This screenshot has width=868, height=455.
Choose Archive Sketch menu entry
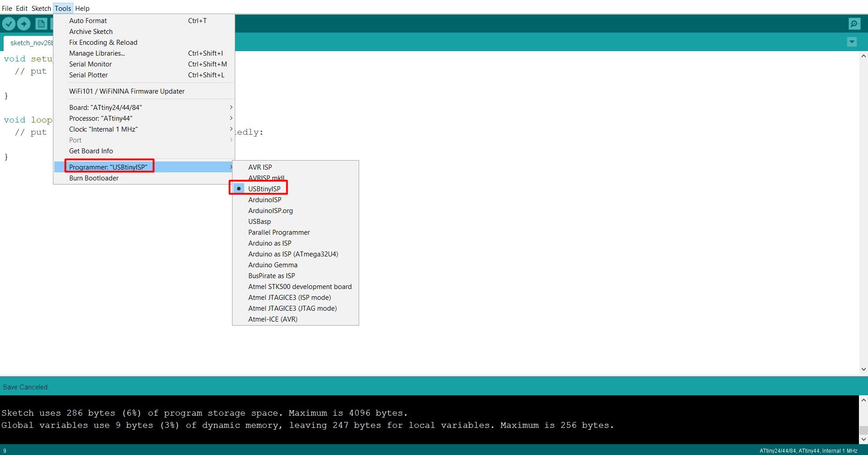point(144,32)
